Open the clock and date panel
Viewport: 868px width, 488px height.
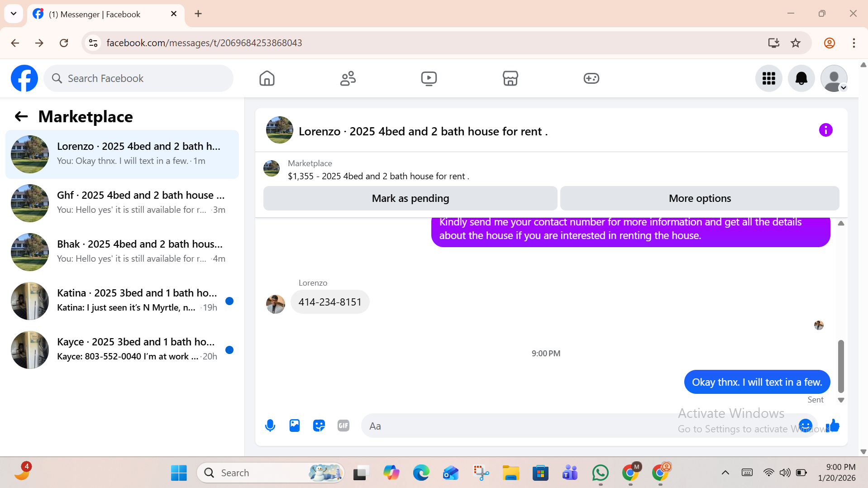click(837, 473)
